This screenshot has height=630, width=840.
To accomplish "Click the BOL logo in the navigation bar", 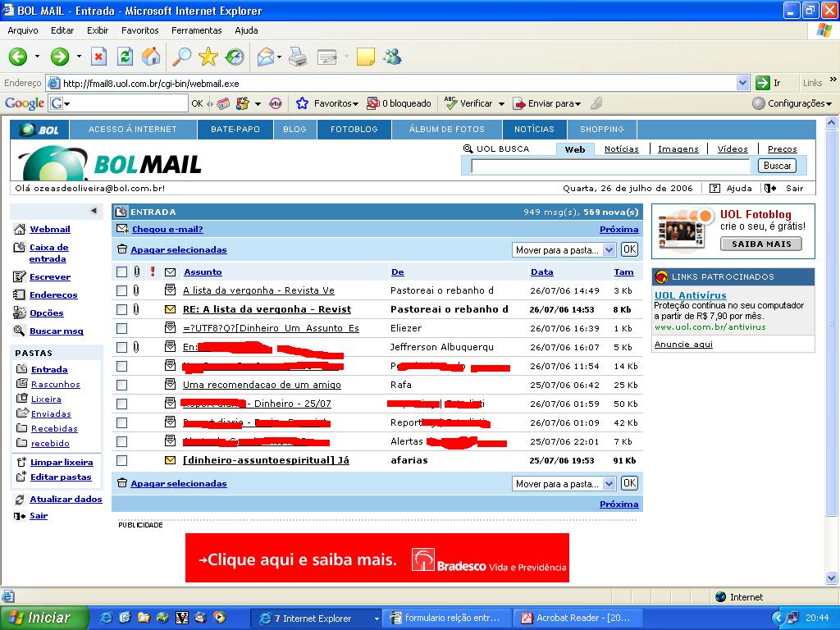I will (39, 130).
